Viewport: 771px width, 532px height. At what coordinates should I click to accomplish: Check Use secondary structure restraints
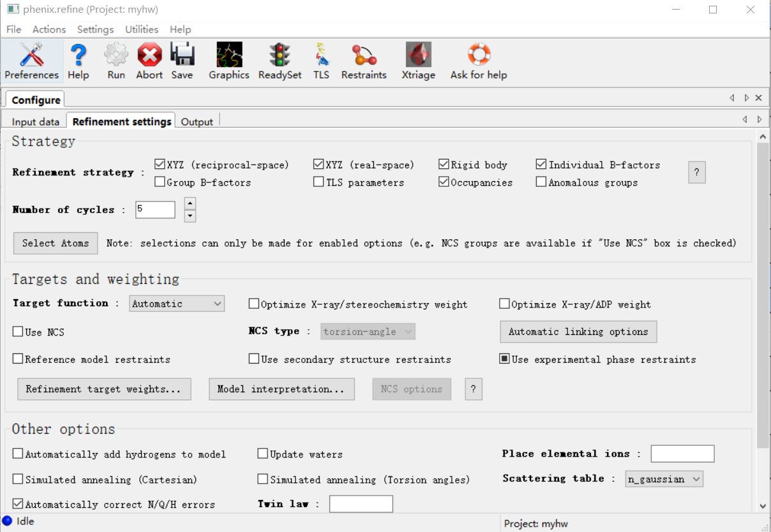tap(254, 359)
